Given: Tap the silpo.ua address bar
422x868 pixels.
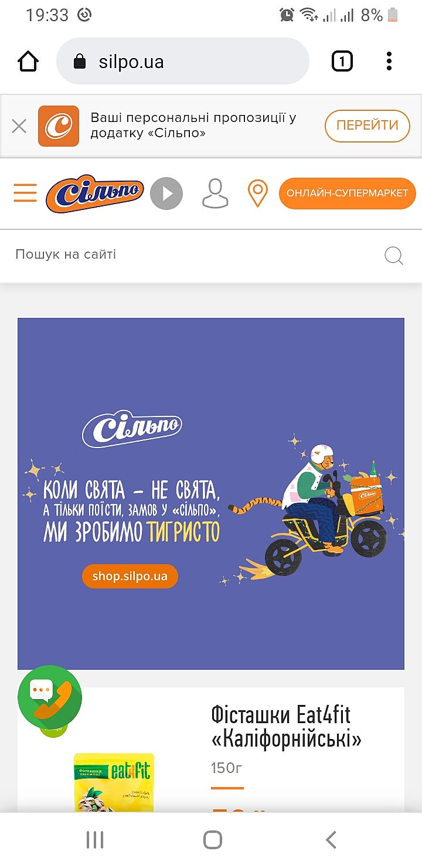Looking at the screenshot, I should [182, 62].
